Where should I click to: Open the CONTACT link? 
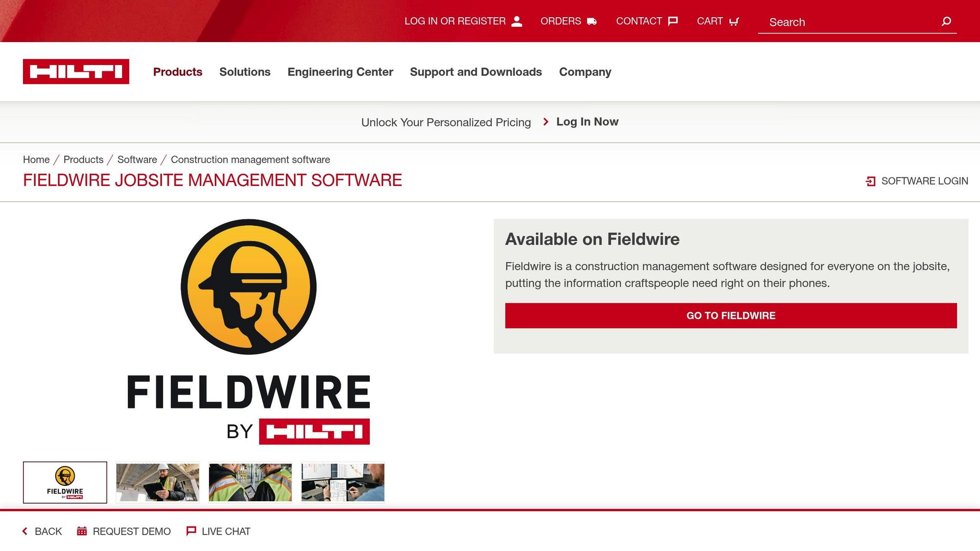click(639, 21)
